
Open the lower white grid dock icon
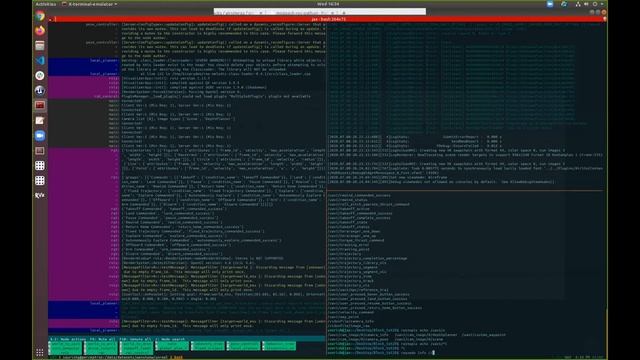pos(40,180)
